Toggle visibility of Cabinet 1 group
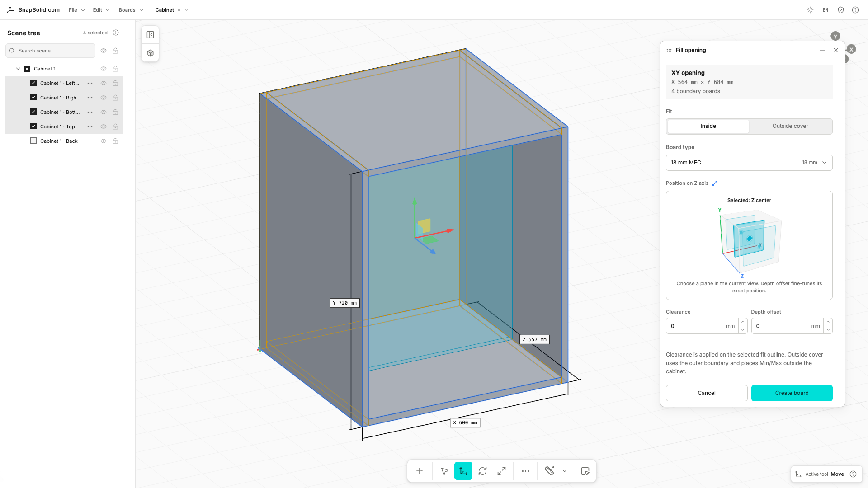 tap(104, 69)
